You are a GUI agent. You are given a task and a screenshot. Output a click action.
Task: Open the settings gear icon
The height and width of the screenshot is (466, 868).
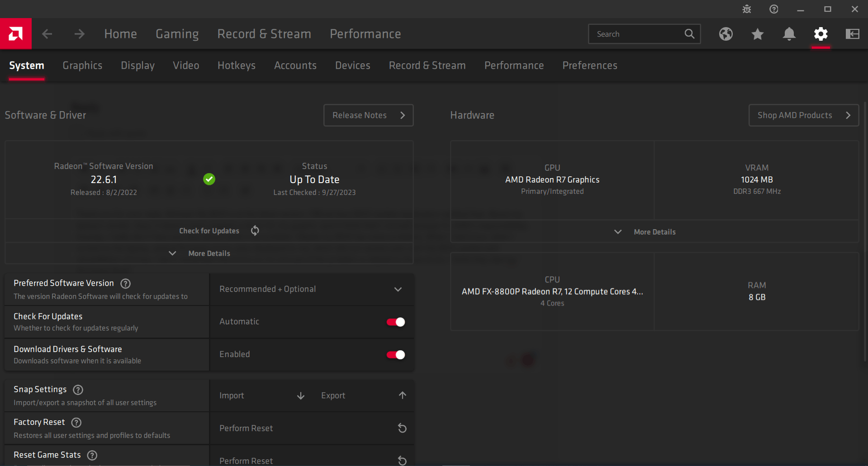tap(821, 34)
